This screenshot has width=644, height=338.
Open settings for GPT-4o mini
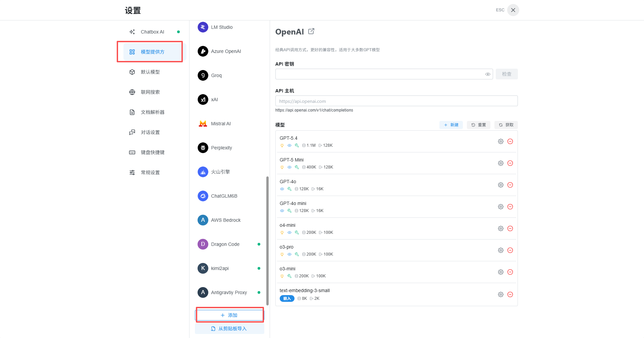501,207
